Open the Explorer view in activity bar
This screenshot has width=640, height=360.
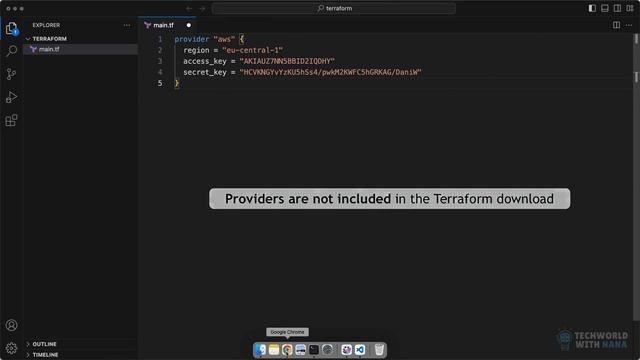point(11,29)
